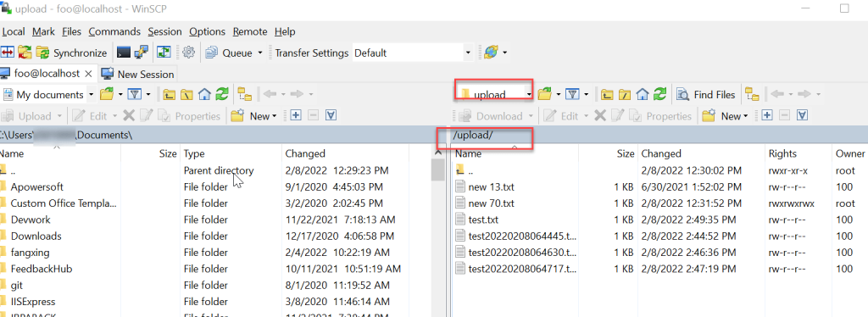Sort local files by Type column header
Screen dimensions: 868x317
(231, 153)
